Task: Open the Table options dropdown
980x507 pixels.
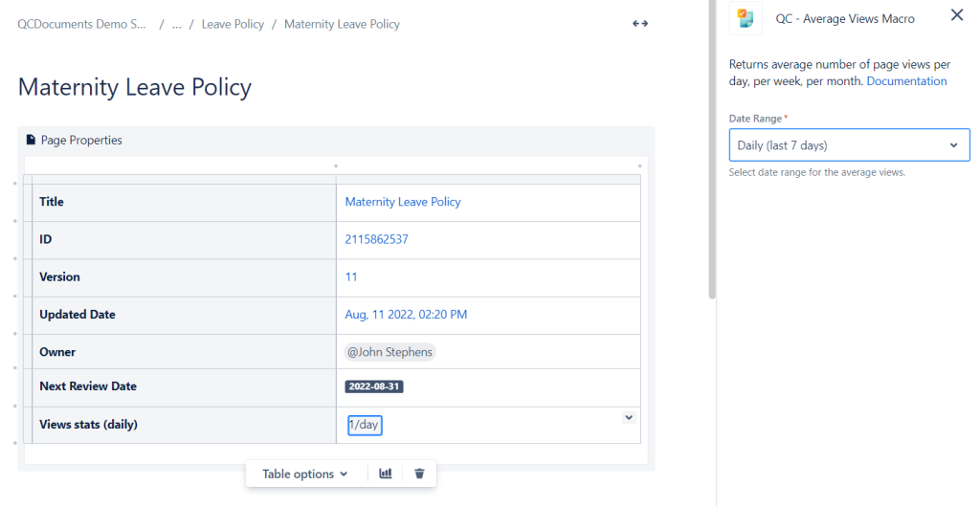Action: [x=305, y=474]
